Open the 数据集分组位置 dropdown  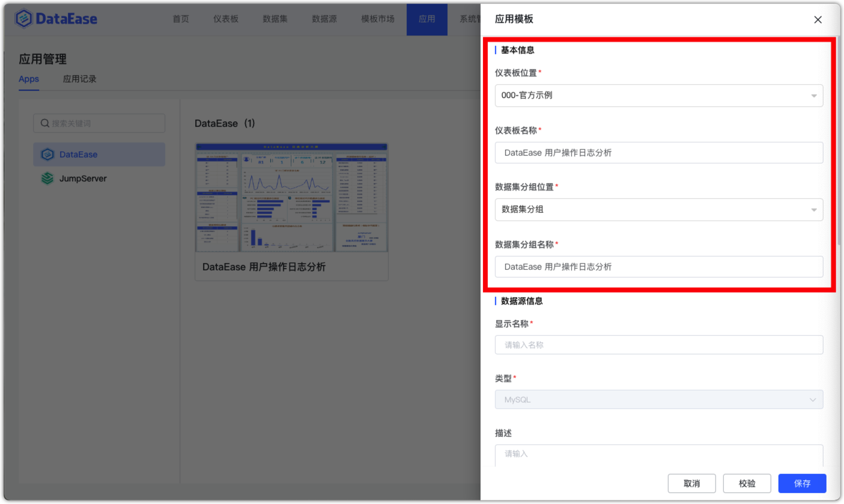[659, 210]
